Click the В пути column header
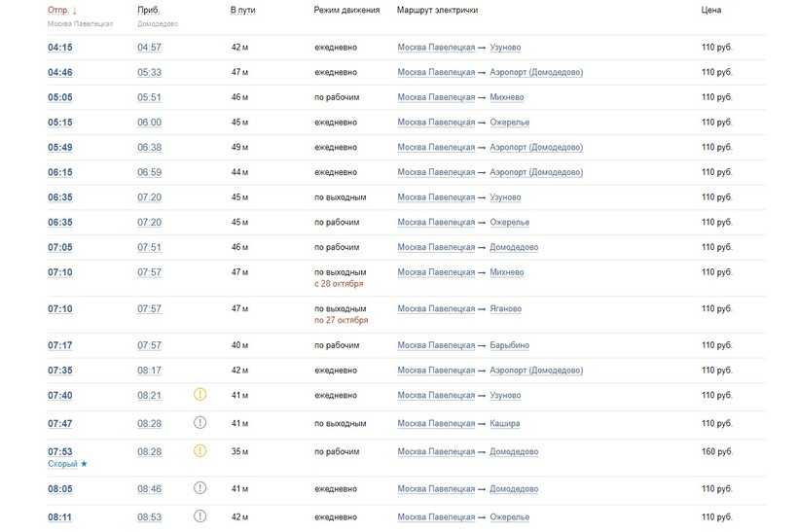This screenshot has height=532, width=798. tap(242, 10)
